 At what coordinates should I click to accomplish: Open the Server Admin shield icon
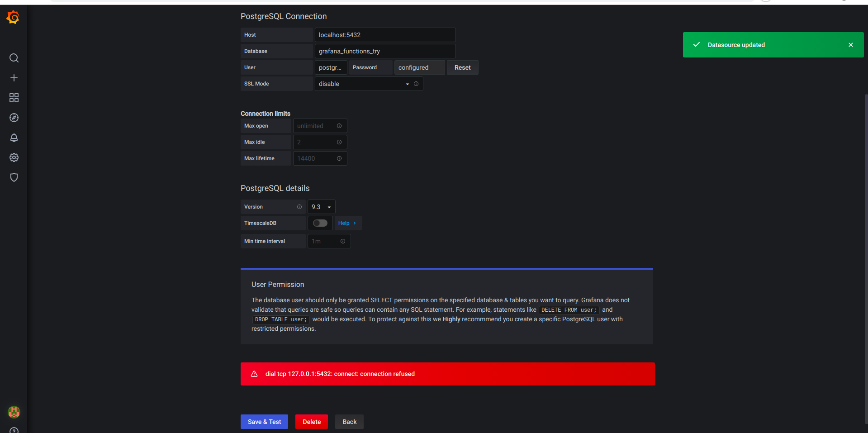[x=14, y=177]
